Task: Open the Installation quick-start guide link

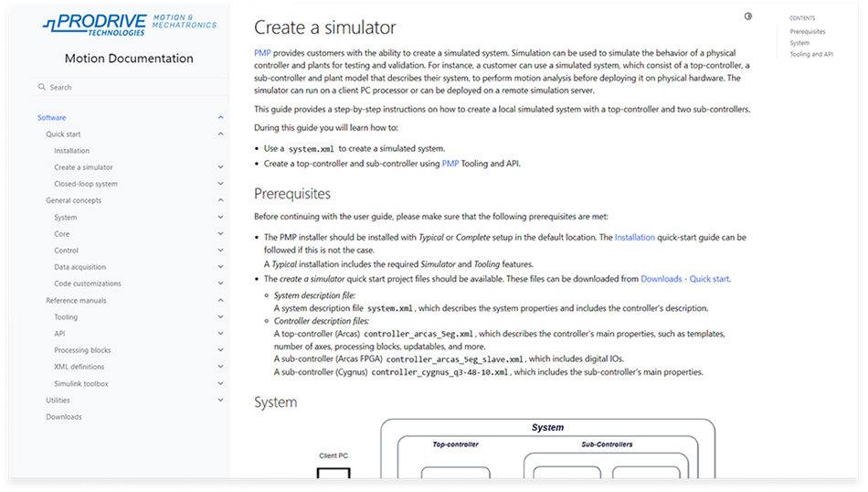Action: tap(634, 237)
